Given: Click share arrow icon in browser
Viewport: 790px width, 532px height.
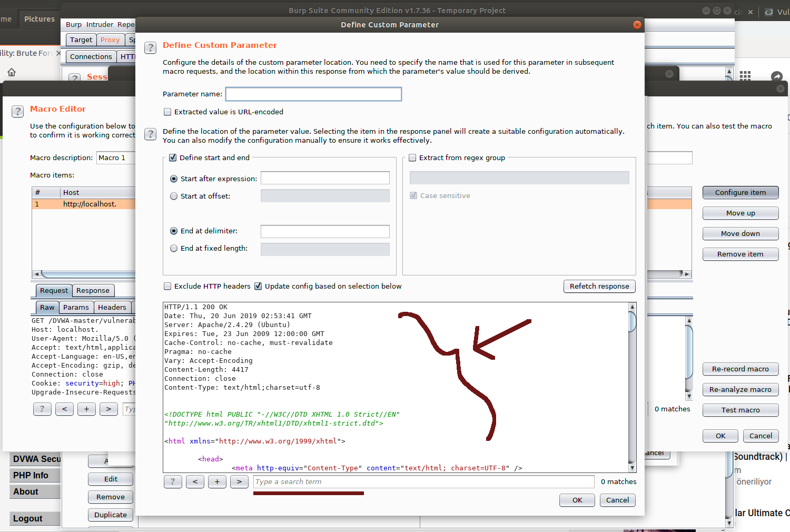Looking at the screenshot, I should [x=777, y=76].
